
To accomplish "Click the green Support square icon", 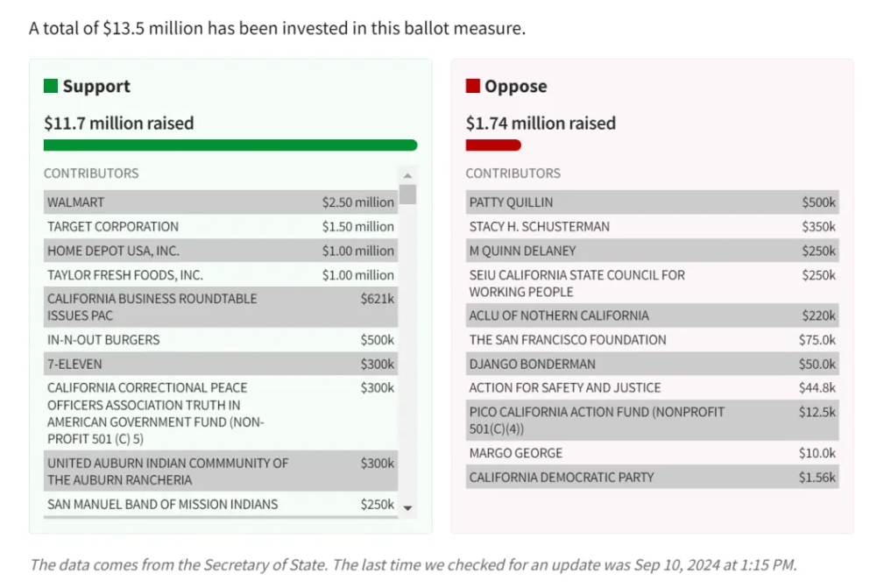I will pyautogui.click(x=51, y=86).
